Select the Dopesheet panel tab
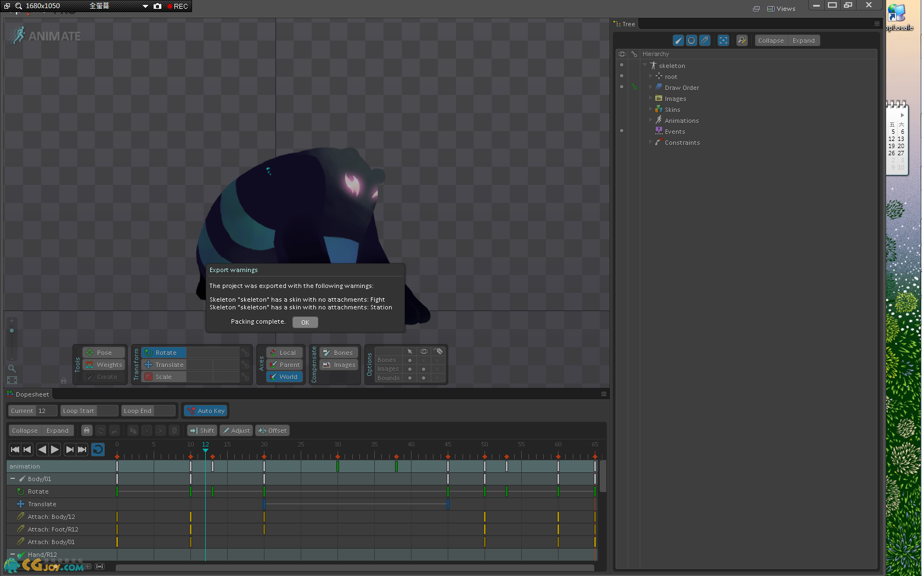924x576 pixels. tap(29, 394)
